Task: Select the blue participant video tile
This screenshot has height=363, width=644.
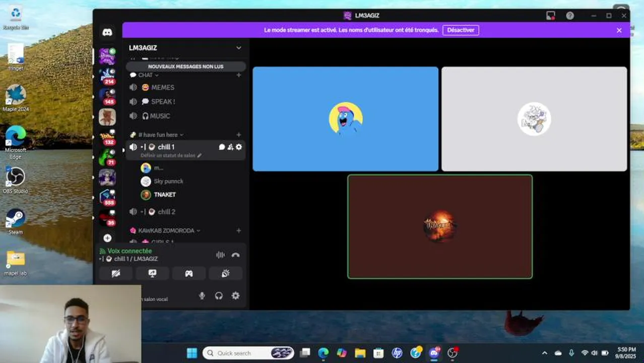Action: [x=346, y=119]
